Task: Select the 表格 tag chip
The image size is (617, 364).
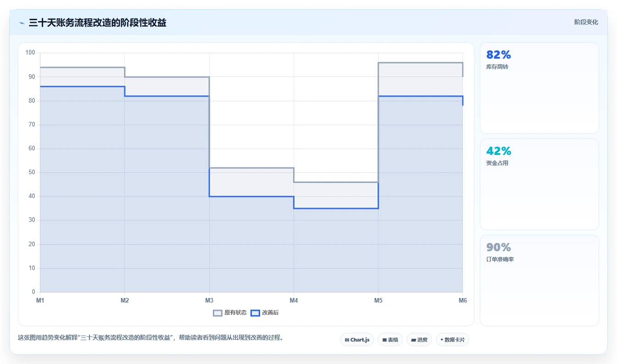Action: (x=390, y=340)
